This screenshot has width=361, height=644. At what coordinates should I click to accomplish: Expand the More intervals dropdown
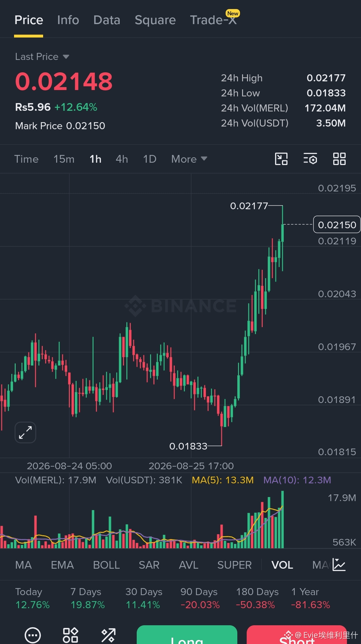(x=189, y=159)
